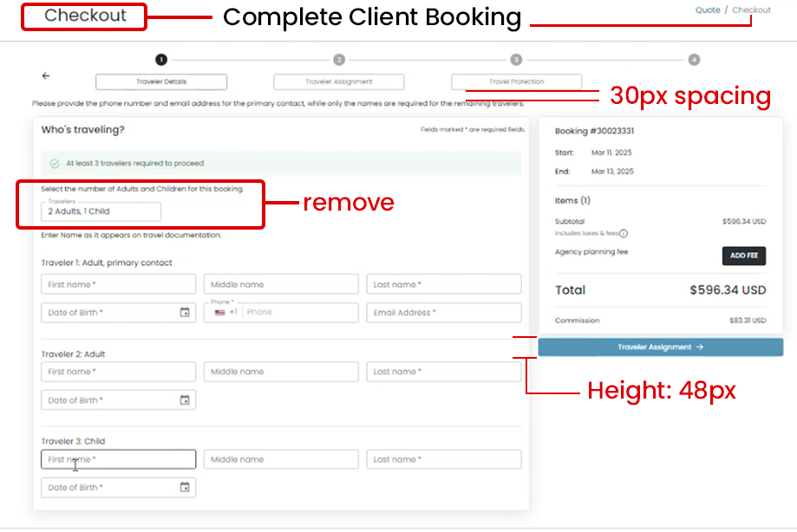The image size is (797, 532).
Task: Follow the Quote breadcrumb link
Action: tap(706, 10)
